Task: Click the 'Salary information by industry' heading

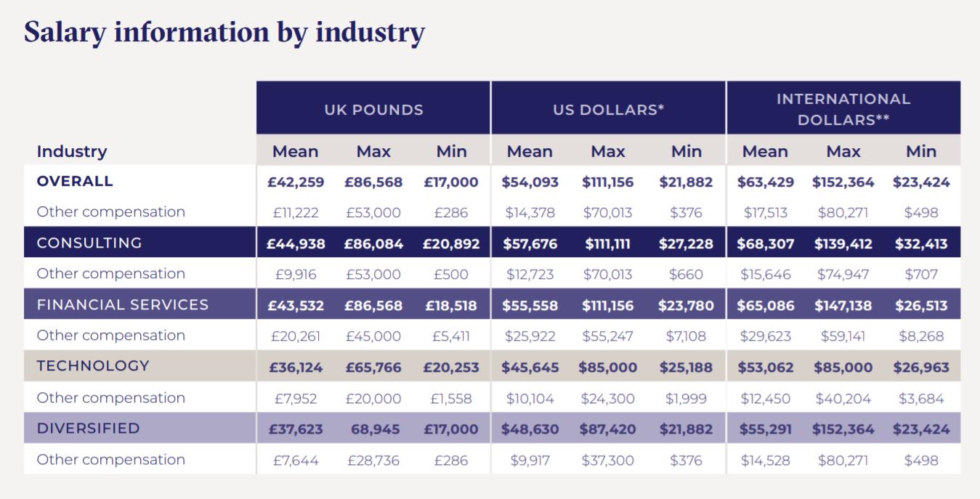Action: coord(224,33)
